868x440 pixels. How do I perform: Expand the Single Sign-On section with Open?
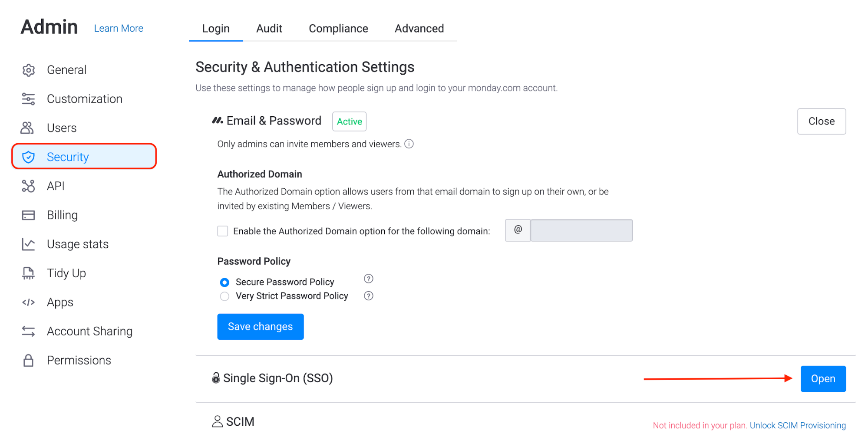click(823, 379)
